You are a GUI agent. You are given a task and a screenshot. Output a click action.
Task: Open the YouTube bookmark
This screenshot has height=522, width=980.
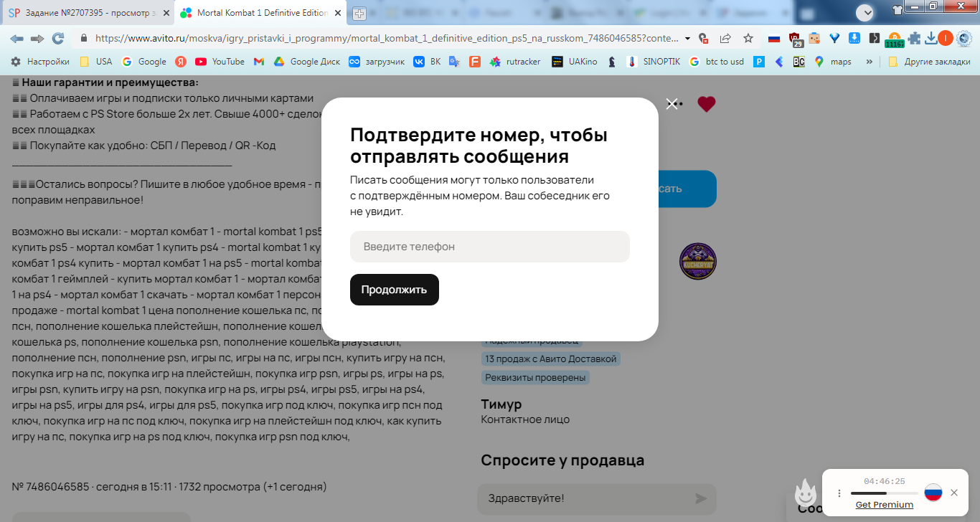tap(220, 62)
